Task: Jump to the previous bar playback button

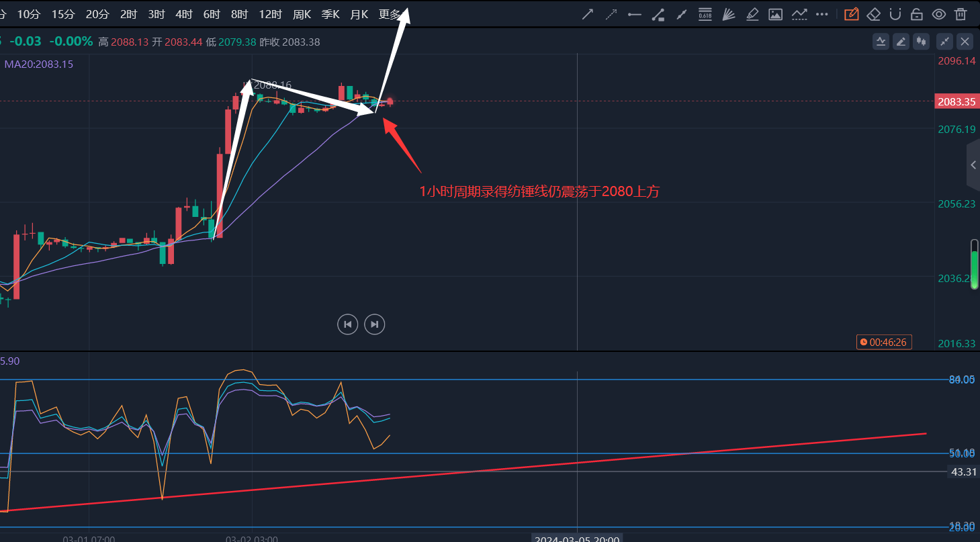Action: coord(347,324)
